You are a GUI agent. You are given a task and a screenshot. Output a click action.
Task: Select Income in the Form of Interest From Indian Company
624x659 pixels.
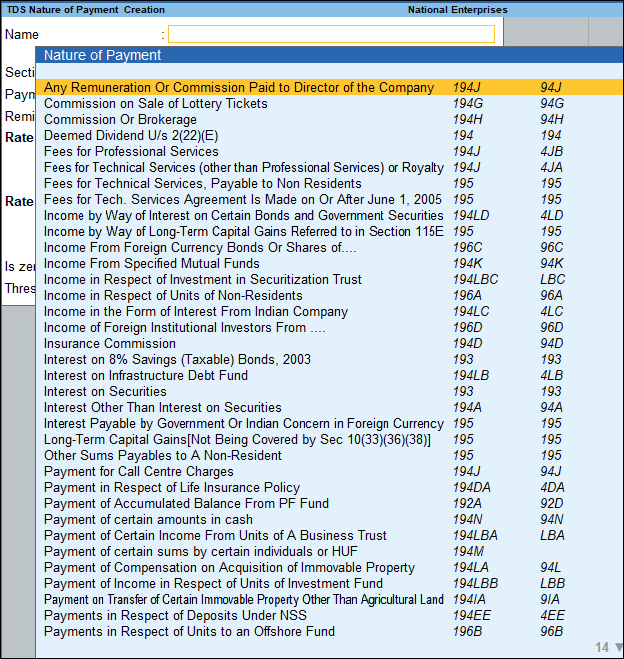point(329,311)
